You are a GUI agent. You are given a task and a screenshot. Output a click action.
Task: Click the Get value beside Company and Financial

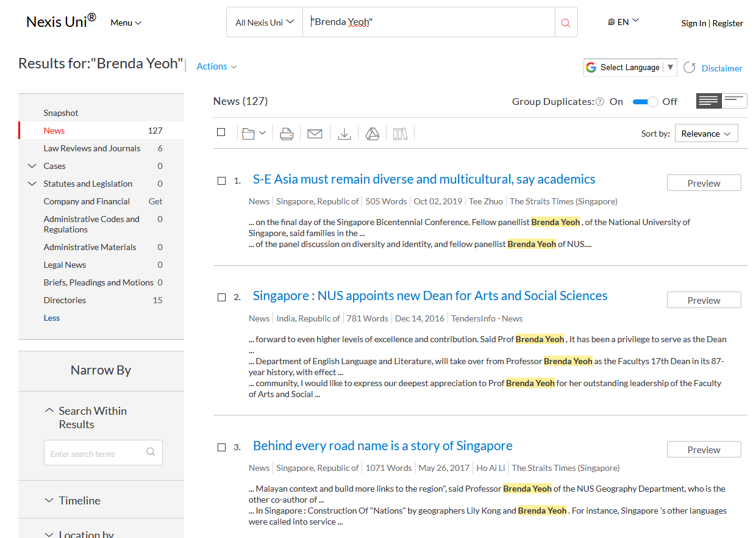(155, 201)
